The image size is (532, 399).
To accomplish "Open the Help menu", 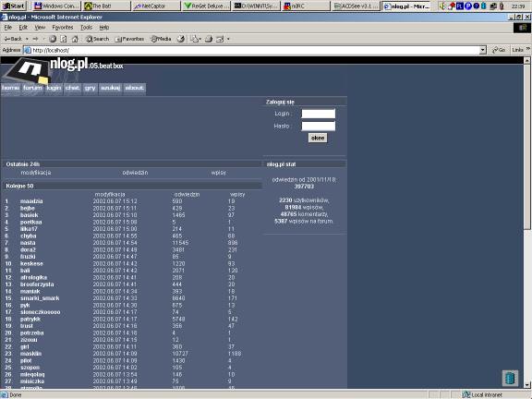I will [103, 28].
